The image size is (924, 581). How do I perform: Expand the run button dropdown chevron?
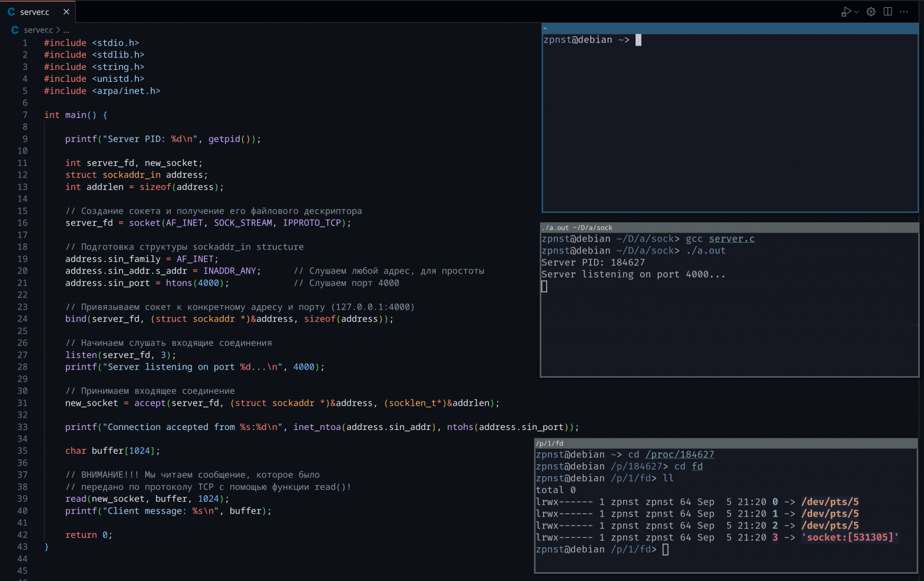pyautogui.click(x=855, y=11)
